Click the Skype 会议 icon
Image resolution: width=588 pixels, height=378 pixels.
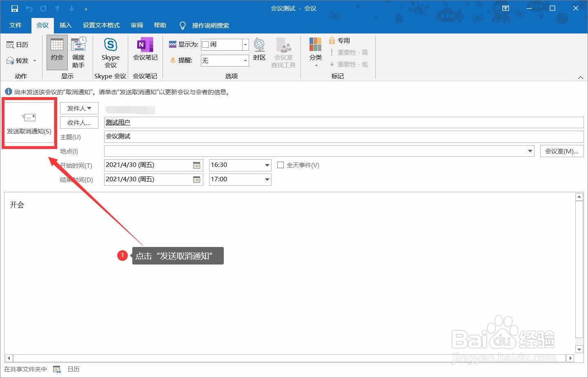(110, 53)
